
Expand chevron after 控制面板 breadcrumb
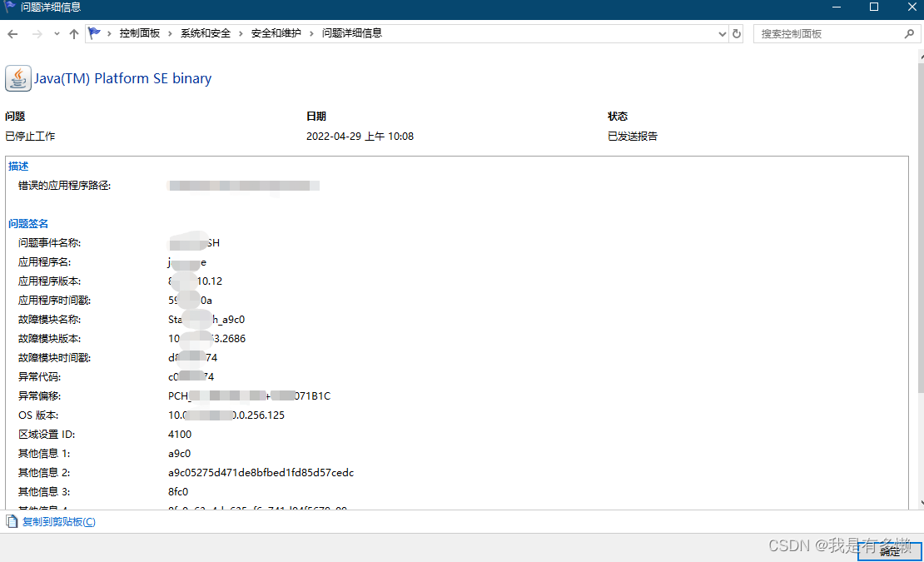(x=171, y=33)
